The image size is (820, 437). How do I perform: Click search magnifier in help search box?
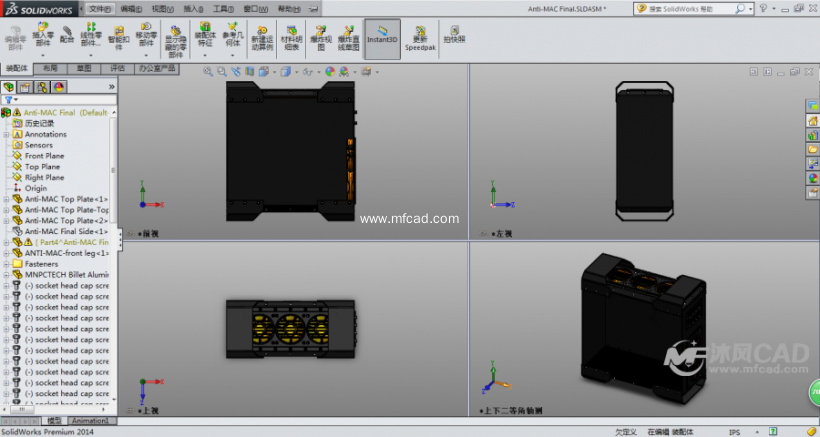740,8
